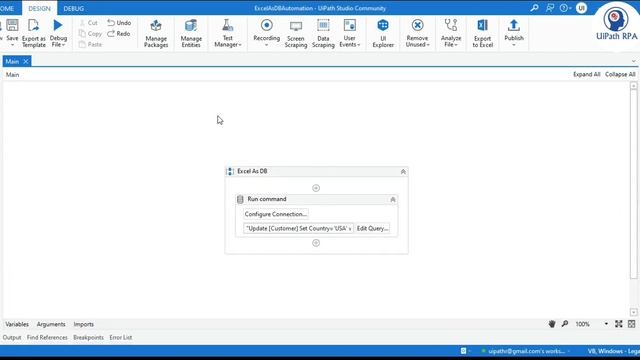Screen dimensions: 640x360
Task: Open the Arguments panel
Action: click(51, 324)
